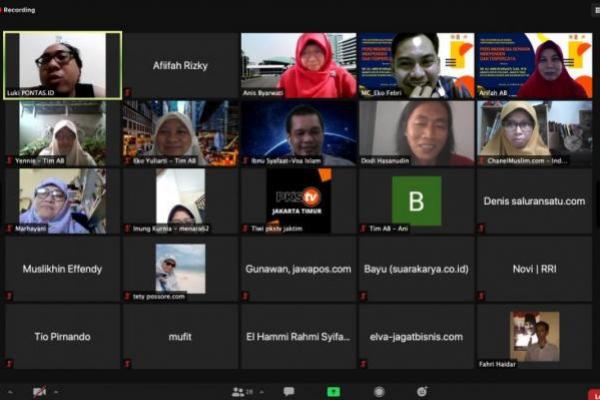Select Fahri Haidar's profile photo tile

coord(535,336)
